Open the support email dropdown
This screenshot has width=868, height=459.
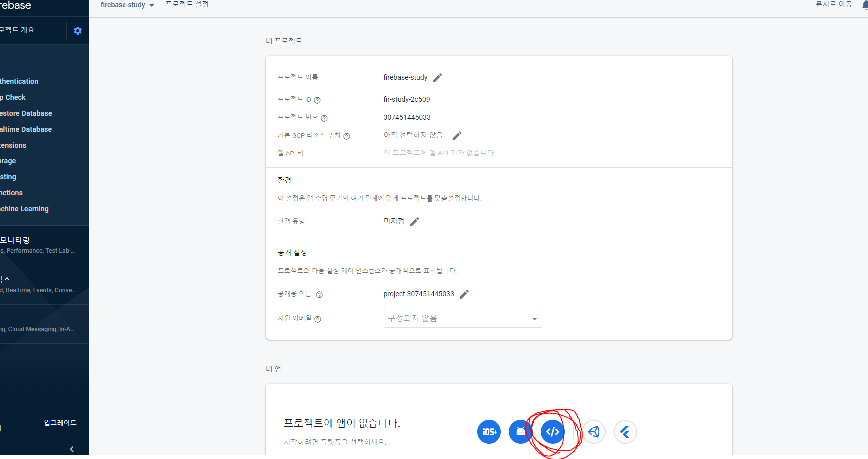[x=463, y=319]
